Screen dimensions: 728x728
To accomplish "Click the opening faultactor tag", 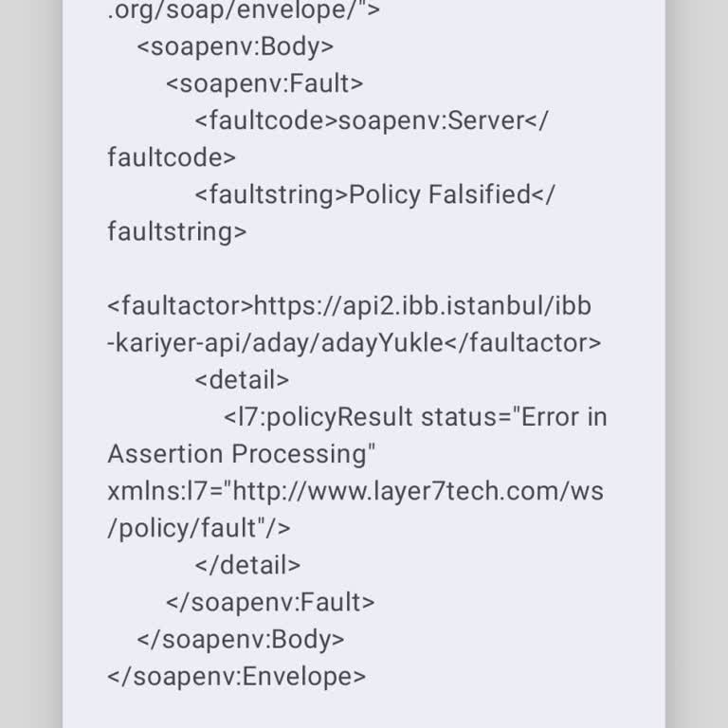I will click(x=181, y=306).
